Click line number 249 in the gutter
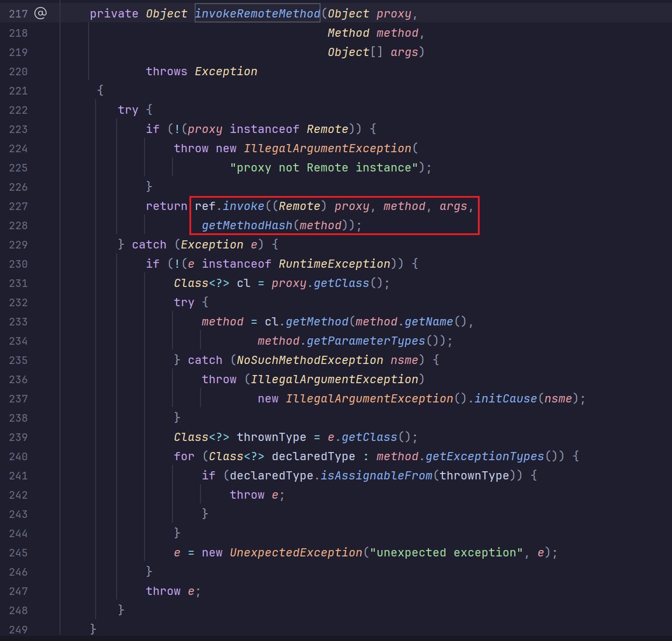Screen dimensions: 672x641 (18, 630)
